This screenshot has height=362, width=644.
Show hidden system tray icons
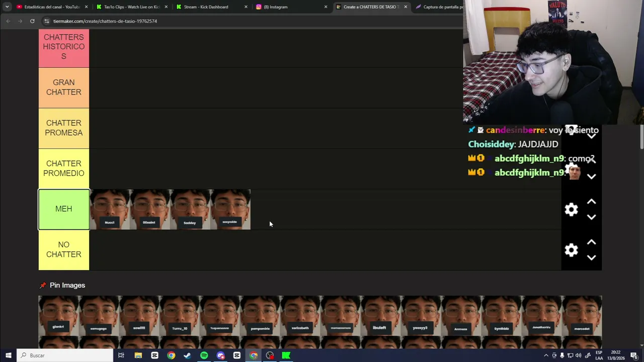click(x=546, y=355)
